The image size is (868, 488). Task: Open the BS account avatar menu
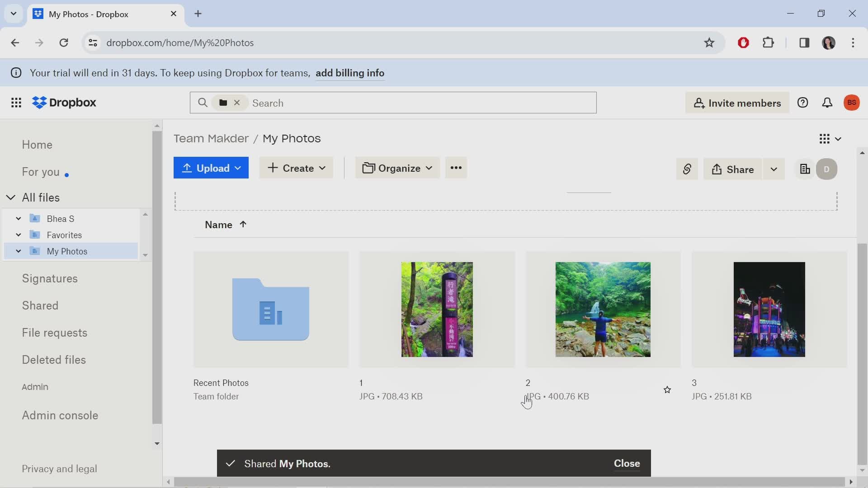pyautogui.click(x=852, y=103)
